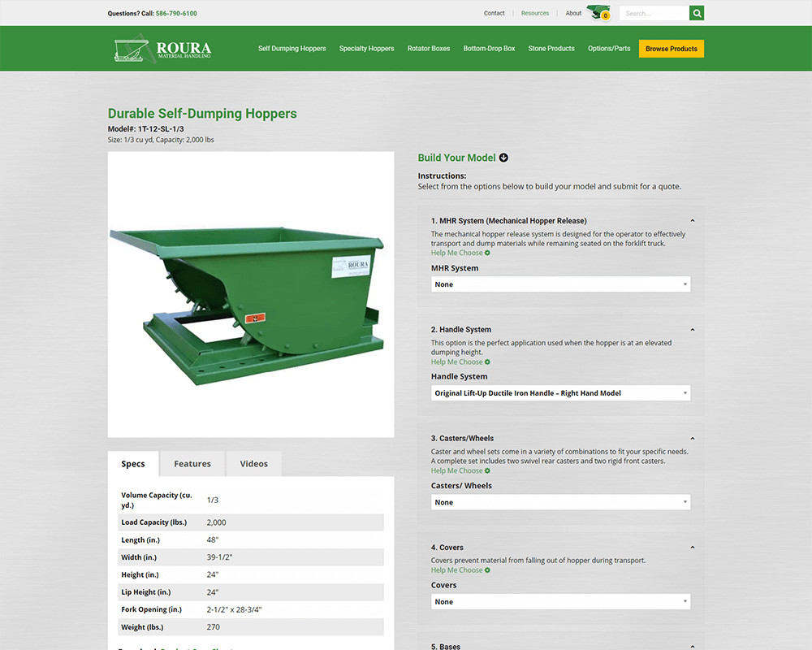Viewport: 812px width, 650px height.
Task: Switch to the Videos tab
Action: tap(253, 463)
